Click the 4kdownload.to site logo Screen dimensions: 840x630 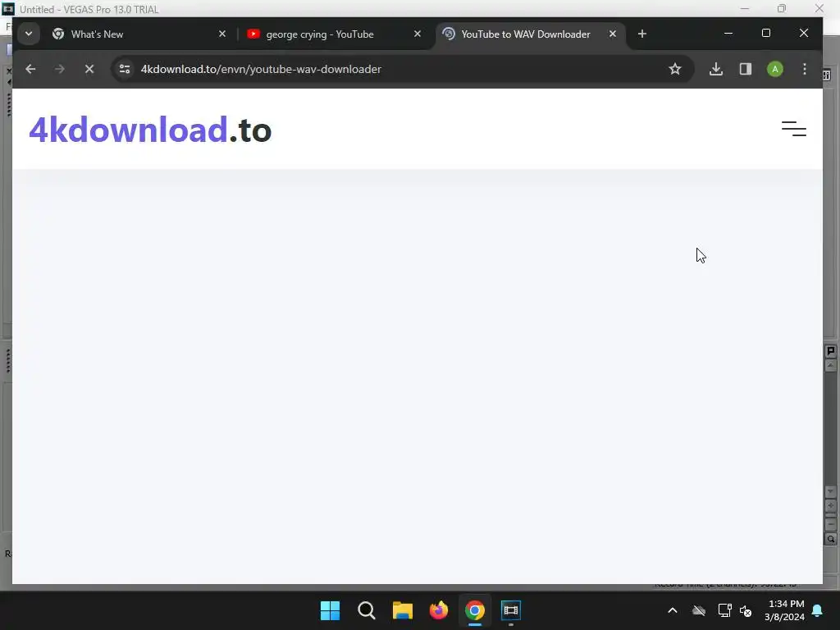[150, 130]
